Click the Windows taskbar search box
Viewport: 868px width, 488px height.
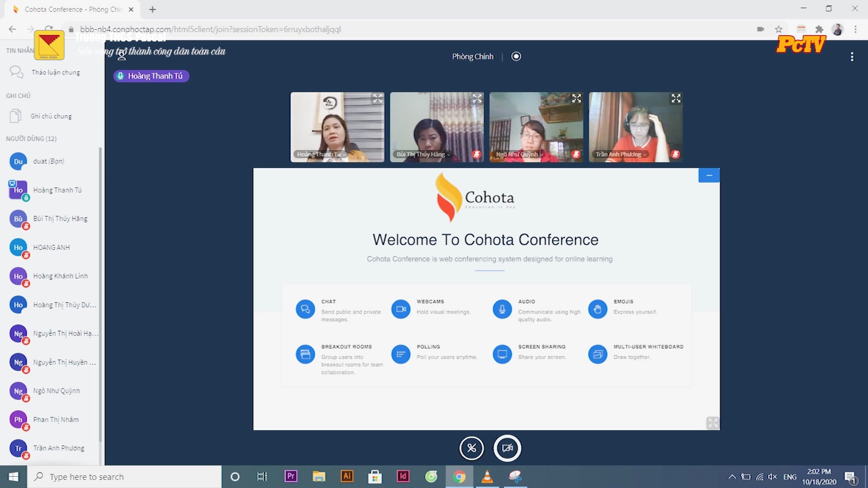(x=124, y=477)
